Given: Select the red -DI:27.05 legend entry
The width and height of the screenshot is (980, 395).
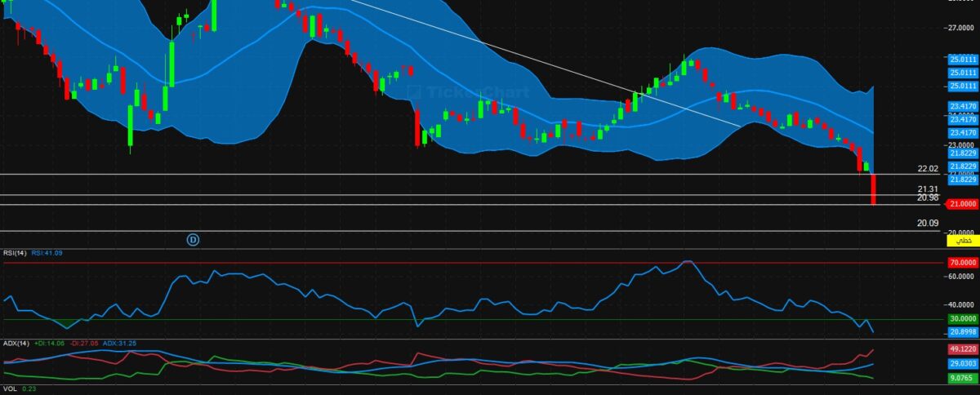Looking at the screenshot, I should click(x=87, y=344).
